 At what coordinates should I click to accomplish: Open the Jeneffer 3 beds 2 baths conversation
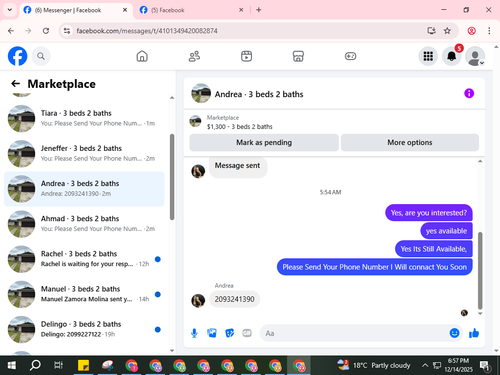(x=84, y=153)
